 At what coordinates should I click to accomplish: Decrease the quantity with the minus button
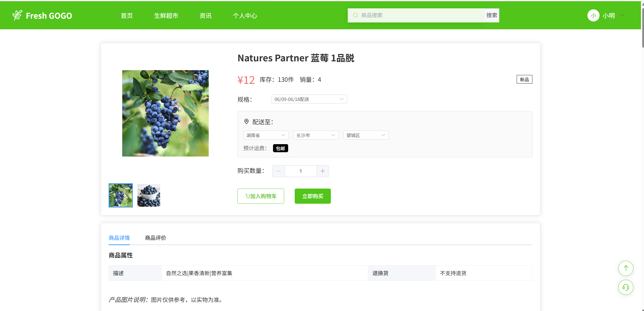[x=279, y=171]
